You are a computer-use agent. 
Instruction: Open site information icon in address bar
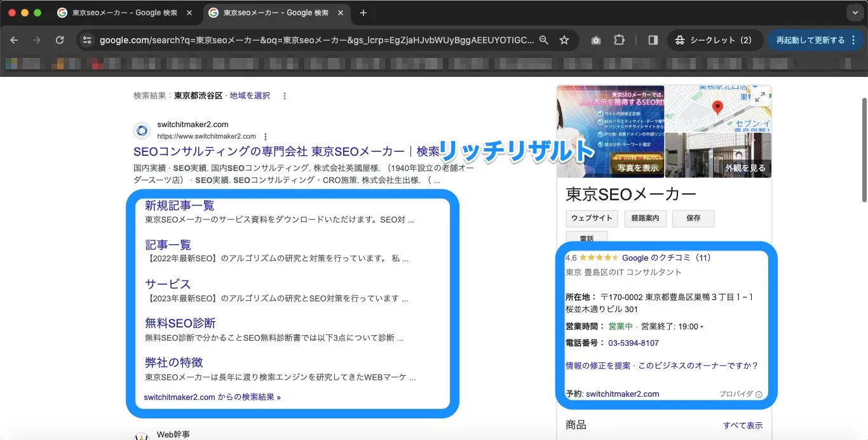[x=87, y=40]
